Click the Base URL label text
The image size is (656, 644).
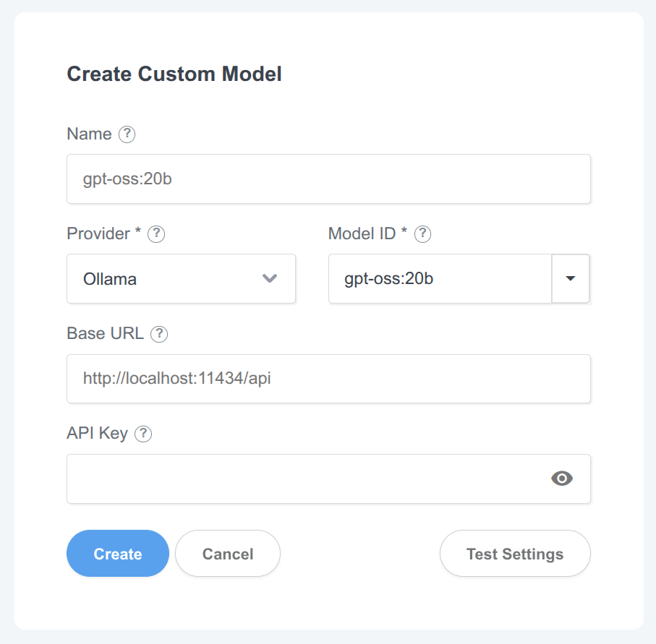tap(105, 334)
